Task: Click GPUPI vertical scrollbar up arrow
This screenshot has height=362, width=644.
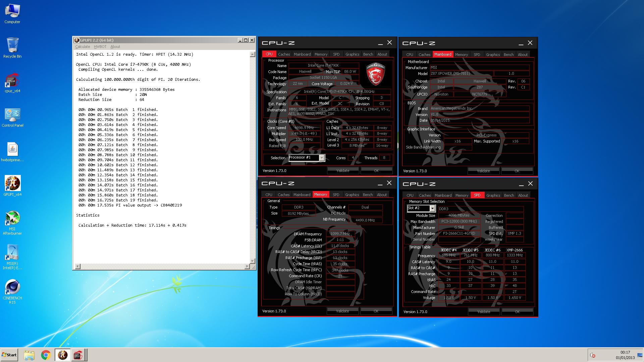Action: [253, 54]
